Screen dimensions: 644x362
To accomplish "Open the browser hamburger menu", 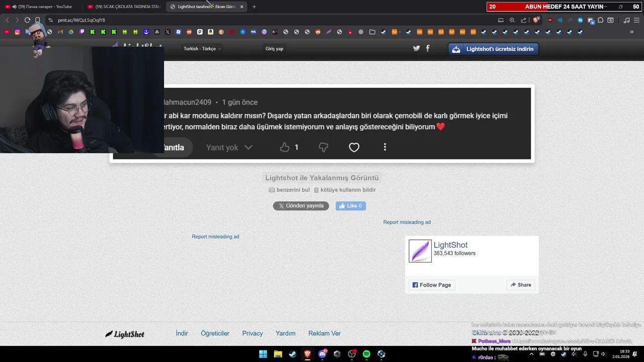I will pyautogui.click(x=636, y=20).
